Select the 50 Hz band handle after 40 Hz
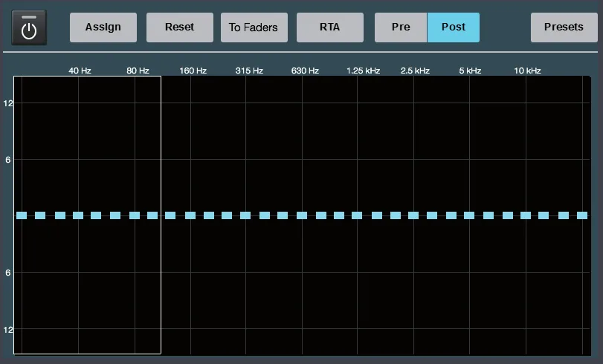Image resolution: width=603 pixels, height=364 pixels. click(96, 215)
